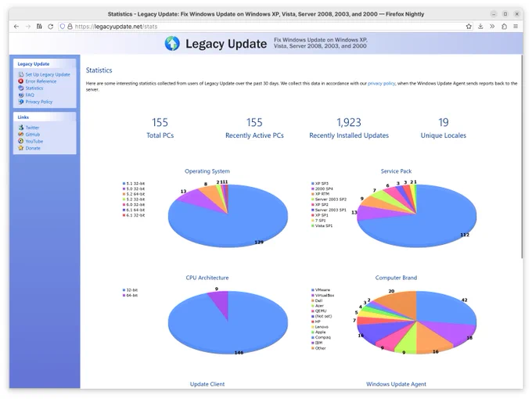Open the GitHub link
Viewport: 532px width, 399px height.
[33, 135]
